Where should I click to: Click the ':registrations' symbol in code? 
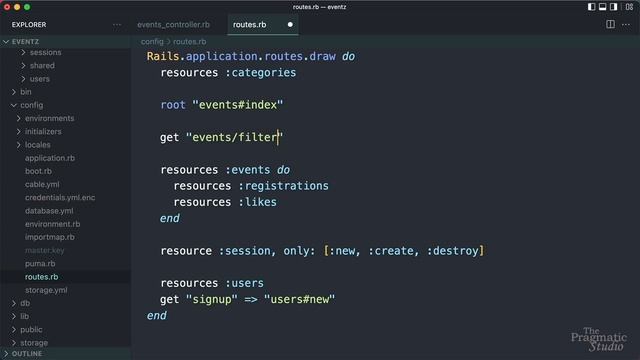[x=284, y=186]
